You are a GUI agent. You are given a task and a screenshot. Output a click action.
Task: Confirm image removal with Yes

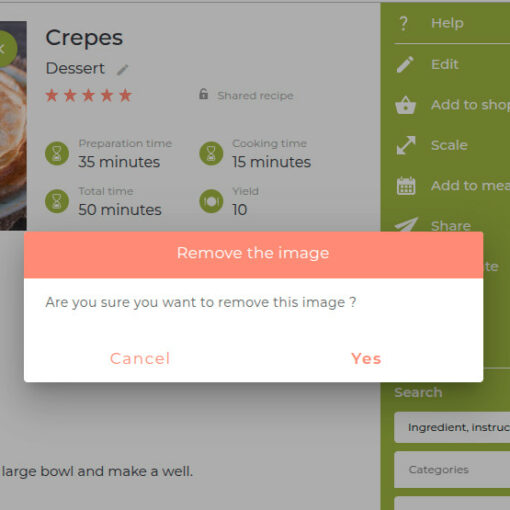coord(366,359)
